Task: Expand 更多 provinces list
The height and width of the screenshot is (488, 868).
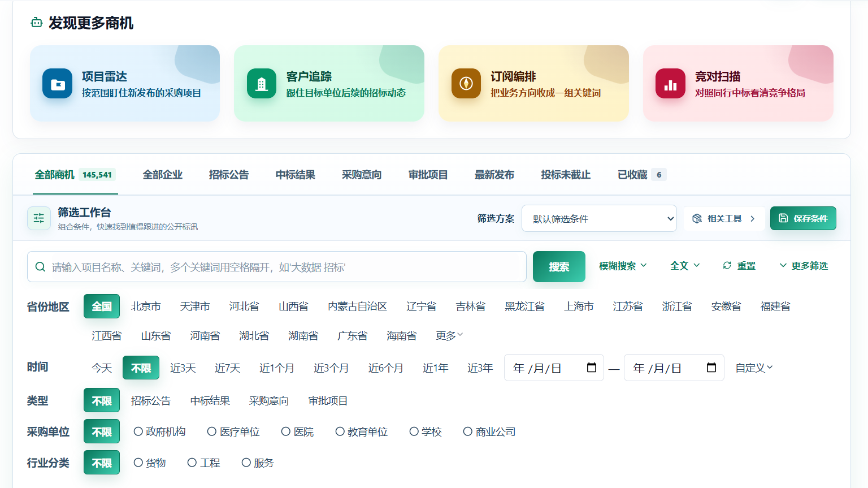Action: [449, 336]
